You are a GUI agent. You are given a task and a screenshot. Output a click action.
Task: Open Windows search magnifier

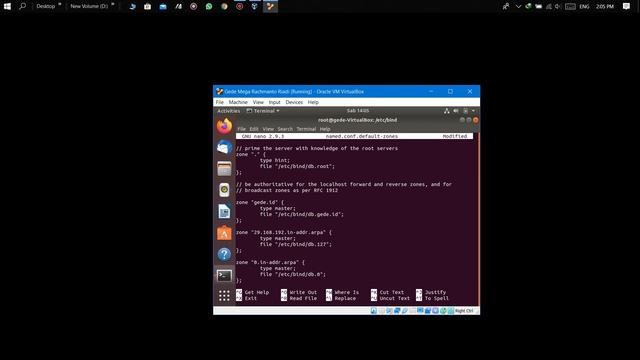(x=22, y=6)
